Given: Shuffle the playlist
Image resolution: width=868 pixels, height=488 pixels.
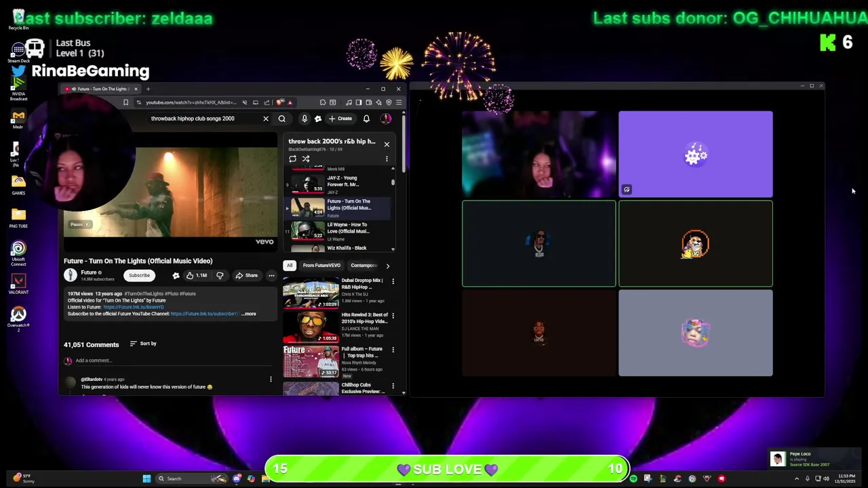Looking at the screenshot, I should 306,159.
